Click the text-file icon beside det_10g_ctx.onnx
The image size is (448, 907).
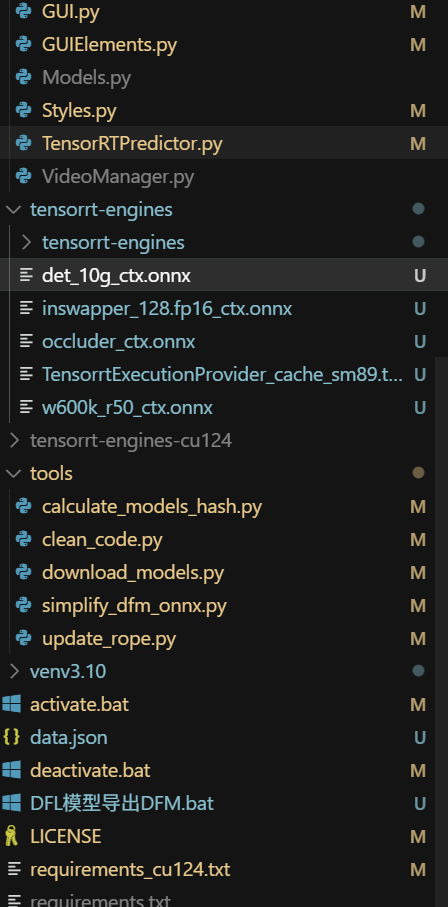pos(26,275)
